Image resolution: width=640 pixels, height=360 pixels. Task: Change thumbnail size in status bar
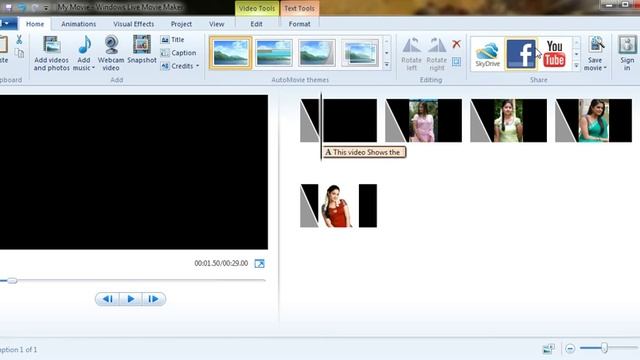(548, 349)
